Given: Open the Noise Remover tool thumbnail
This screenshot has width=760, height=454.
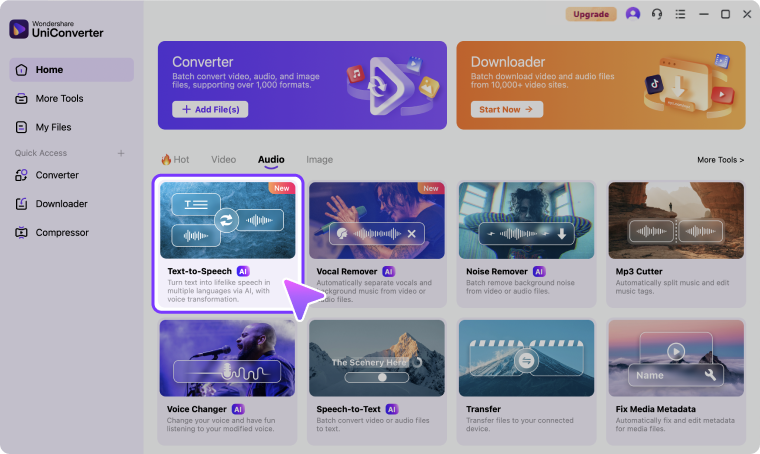Looking at the screenshot, I should coord(526,220).
